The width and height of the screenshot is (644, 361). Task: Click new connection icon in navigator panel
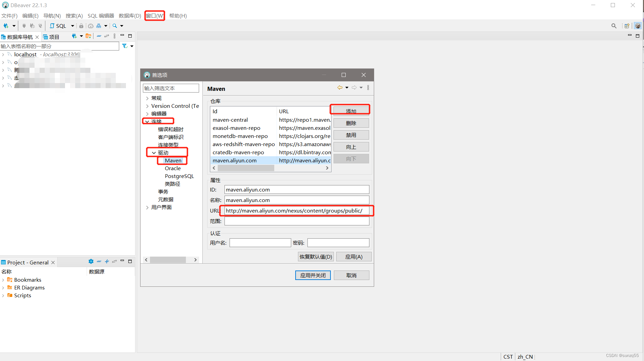click(74, 36)
